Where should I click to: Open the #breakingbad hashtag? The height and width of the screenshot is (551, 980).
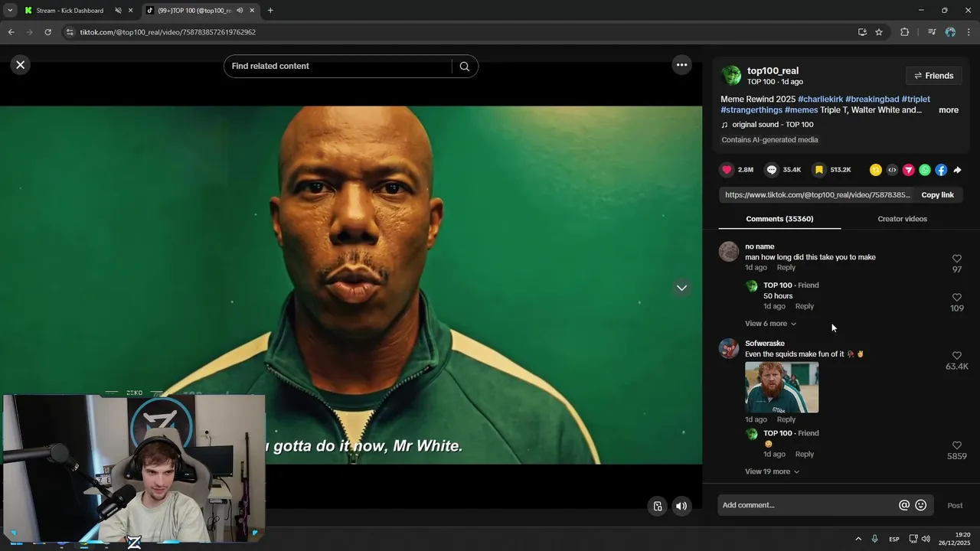(x=872, y=99)
